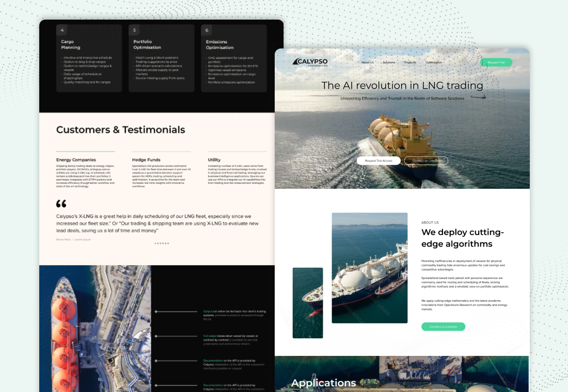Click the Energy Companies description paragraph
Image resolution: width=568 pixels, height=392 pixels.
tap(85, 176)
